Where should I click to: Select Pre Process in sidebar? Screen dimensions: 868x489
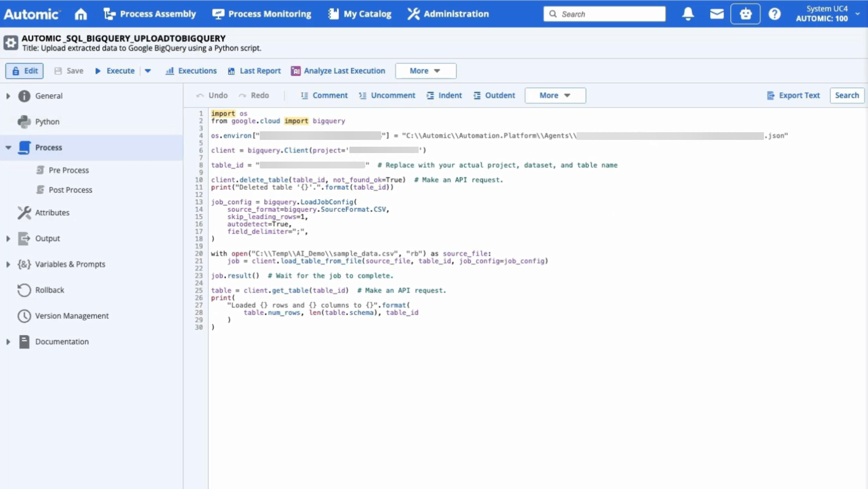pyautogui.click(x=69, y=170)
